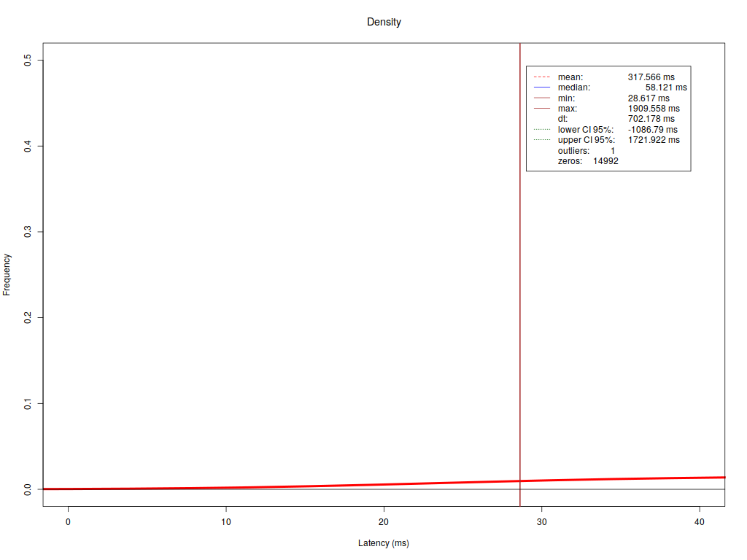The image size is (747, 560).
Task: Click the "Density" plot title
Action: [x=384, y=22]
